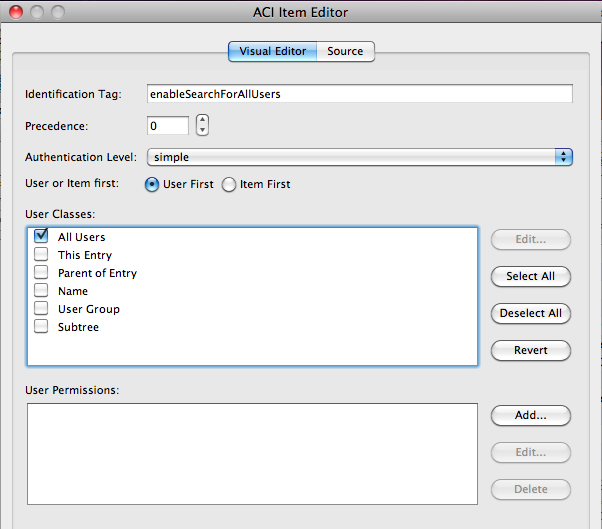The width and height of the screenshot is (602, 529).
Task: Tick the Name user class checkbox
Action: [41, 291]
